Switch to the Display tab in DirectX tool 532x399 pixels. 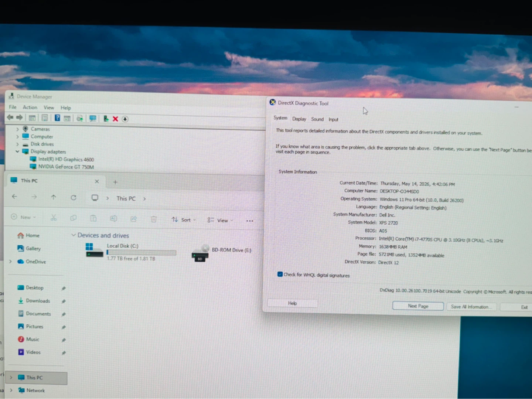(299, 119)
